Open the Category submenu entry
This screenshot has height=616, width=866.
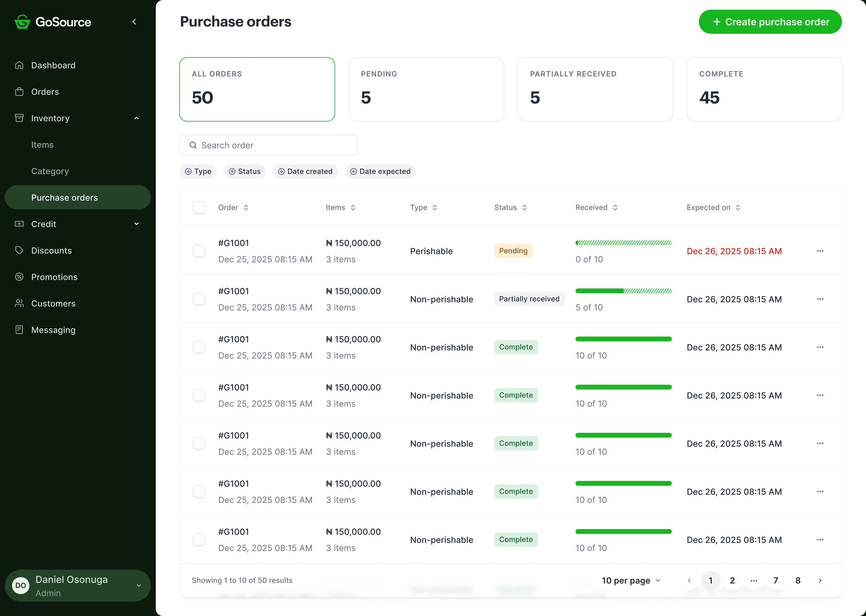click(x=50, y=171)
